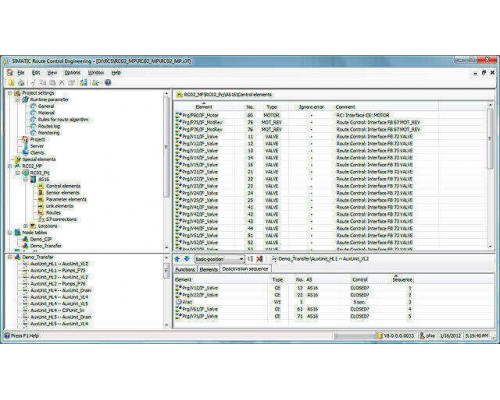Click the copy icon in the main toolbar

(x=43, y=82)
